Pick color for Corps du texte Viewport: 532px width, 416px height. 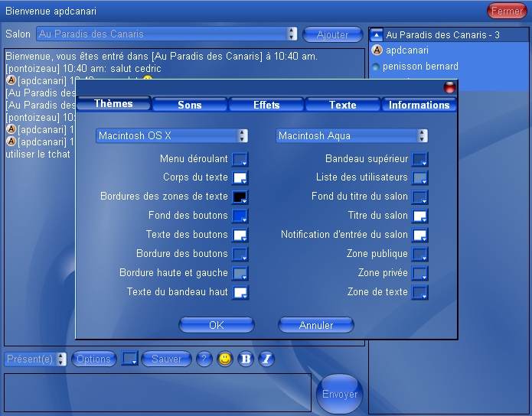click(240, 178)
